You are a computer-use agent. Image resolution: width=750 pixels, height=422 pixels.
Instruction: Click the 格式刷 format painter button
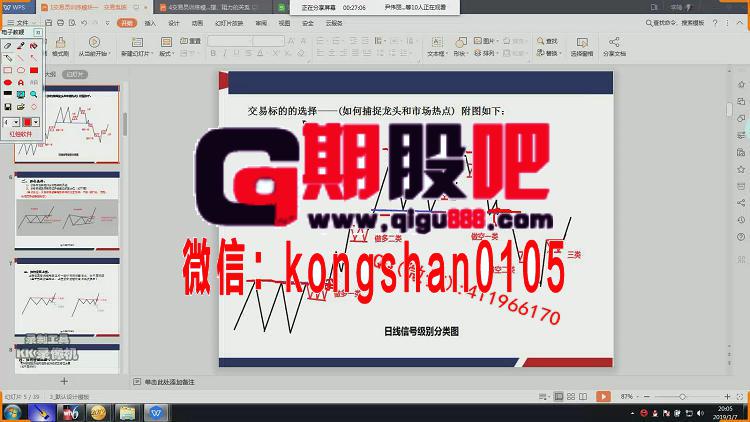(60, 47)
